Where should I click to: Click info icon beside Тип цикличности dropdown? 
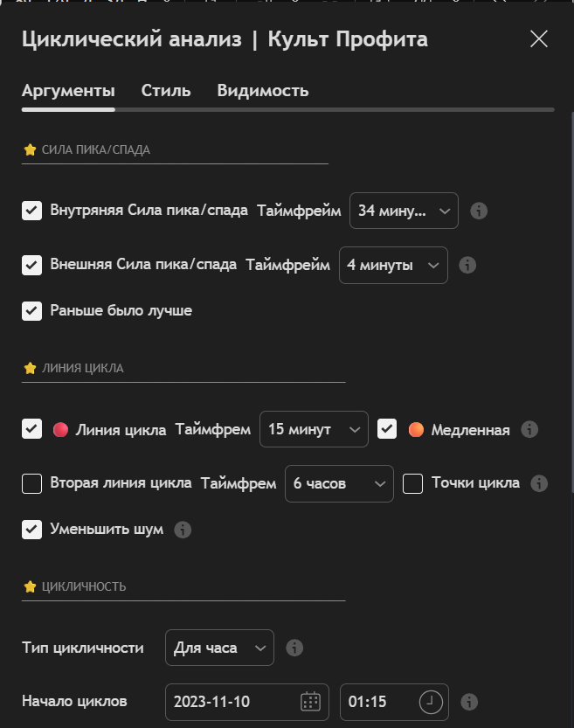tap(294, 648)
